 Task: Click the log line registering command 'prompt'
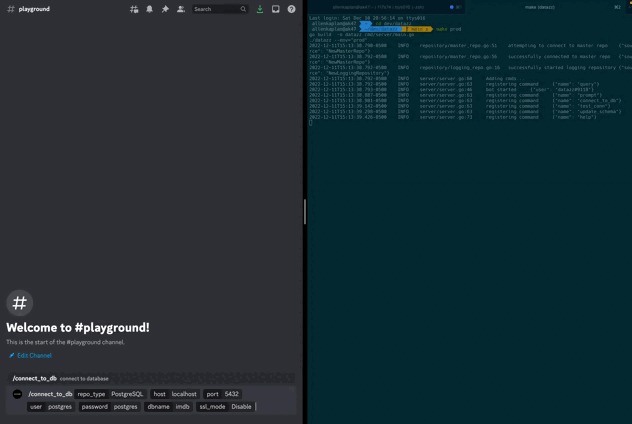point(456,95)
